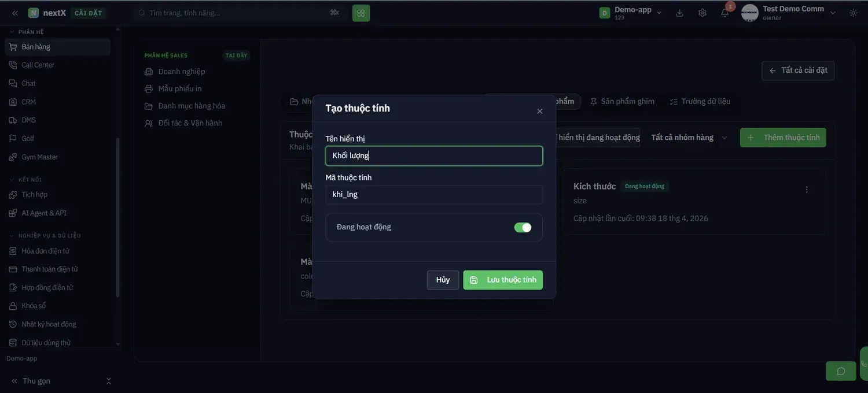Toggle the sun theme icon
This screenshot has height=393, width=868.
click(x=853, y=13)
